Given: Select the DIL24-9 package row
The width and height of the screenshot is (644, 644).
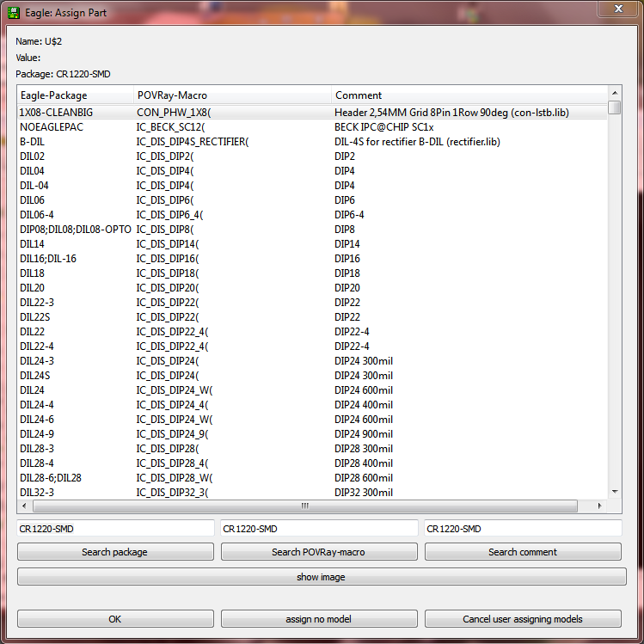Looking at the screenshot, I should pyautogui.click(x=312, y=434).
